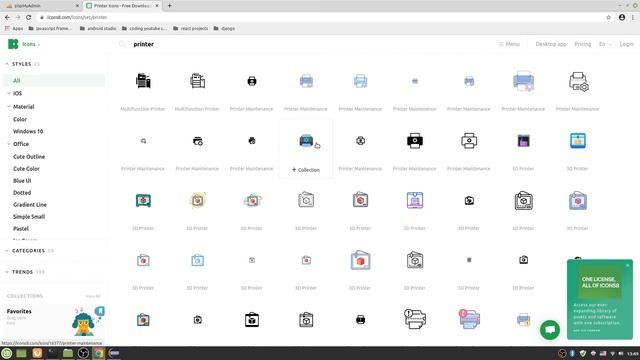Viewport: 640px width, 360px height.
Task: Open the printer with exclamation alert outline icon
Action: pyautogui.click(x=415, y=319)
